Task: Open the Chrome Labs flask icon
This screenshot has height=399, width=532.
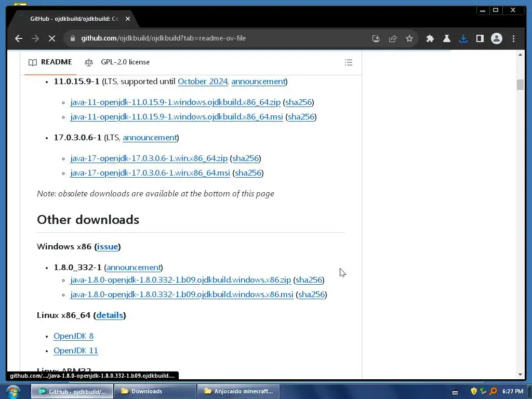Action: [x=446, y=38]
